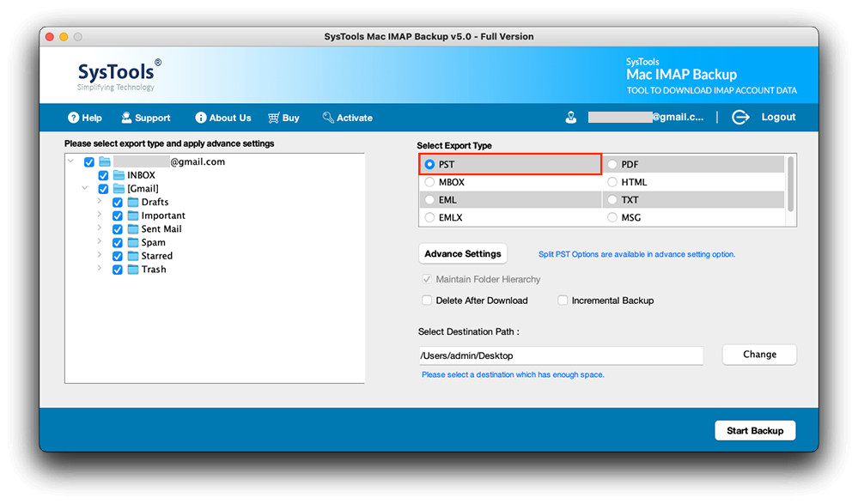Screen dimensions: 858x504
Task: Expand the Drafts folder
Action: click(x=99, y=201)
